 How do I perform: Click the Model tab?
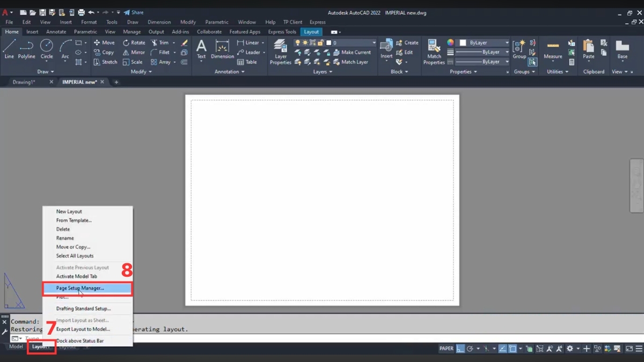(x=16, y=346)
